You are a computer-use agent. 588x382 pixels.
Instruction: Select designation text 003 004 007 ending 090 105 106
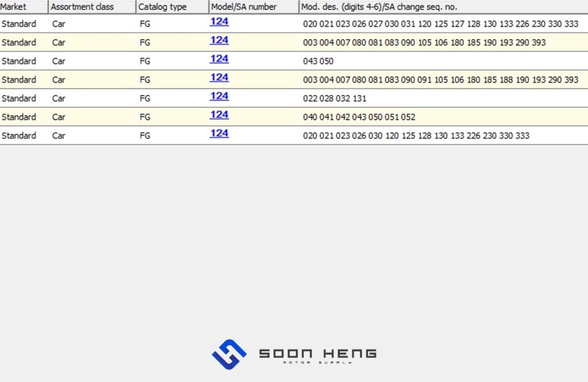[424, 42]
